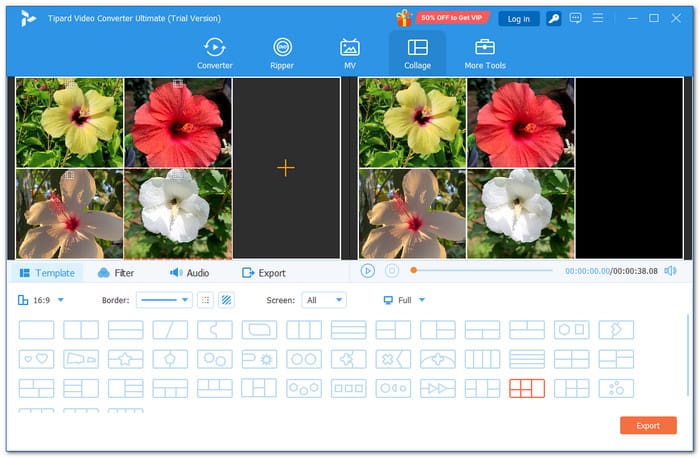Viewport: 700px width, 458px height.
Task: Choose the double arrow triangles template
Action: 438,388
